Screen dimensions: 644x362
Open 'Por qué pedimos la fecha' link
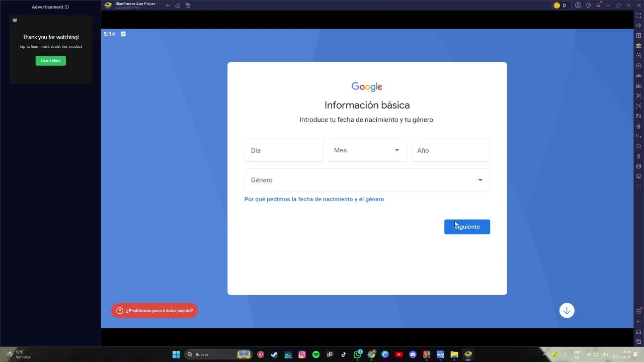pos(314,200)
